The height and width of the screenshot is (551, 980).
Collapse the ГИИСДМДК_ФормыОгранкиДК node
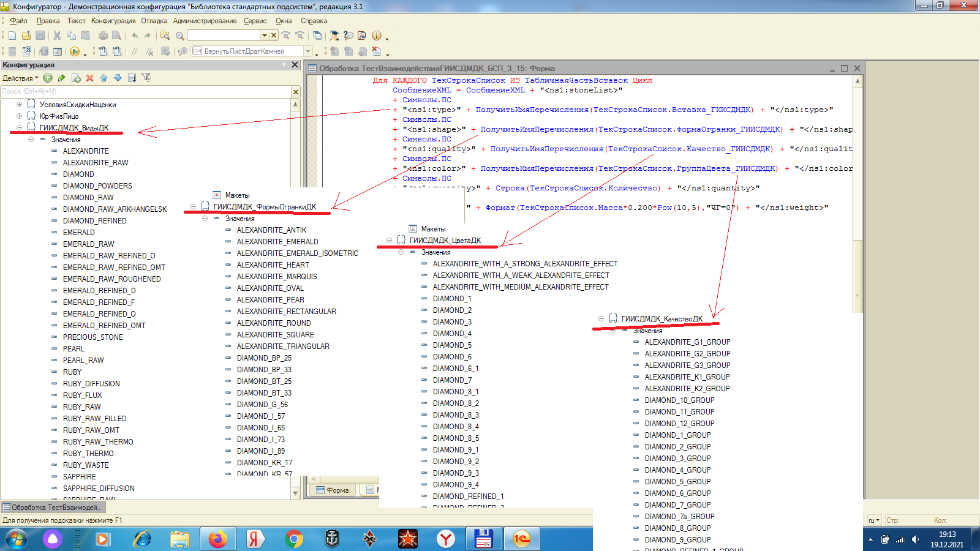(x=193, y=206)
